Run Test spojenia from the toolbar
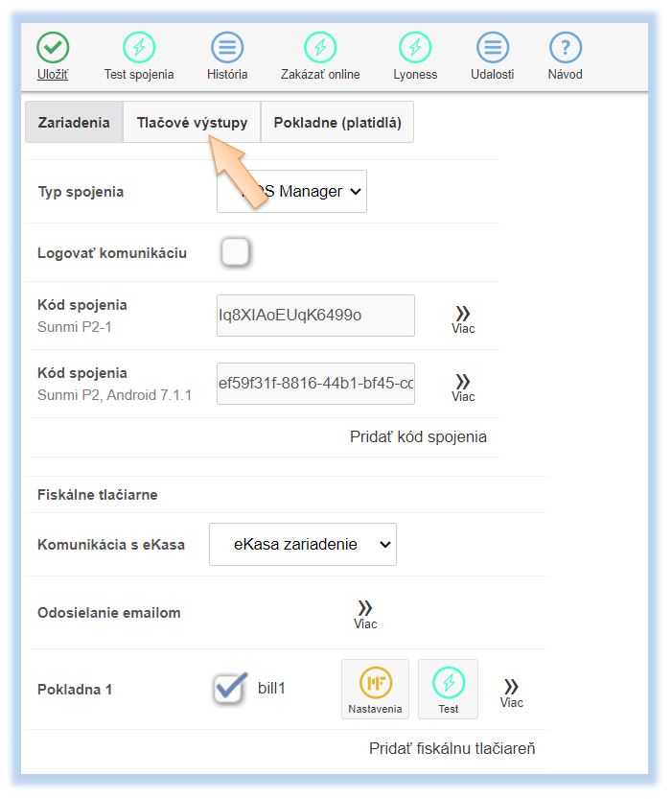The image size is (672, 799). pyautogui.click(x=139, y=48)
